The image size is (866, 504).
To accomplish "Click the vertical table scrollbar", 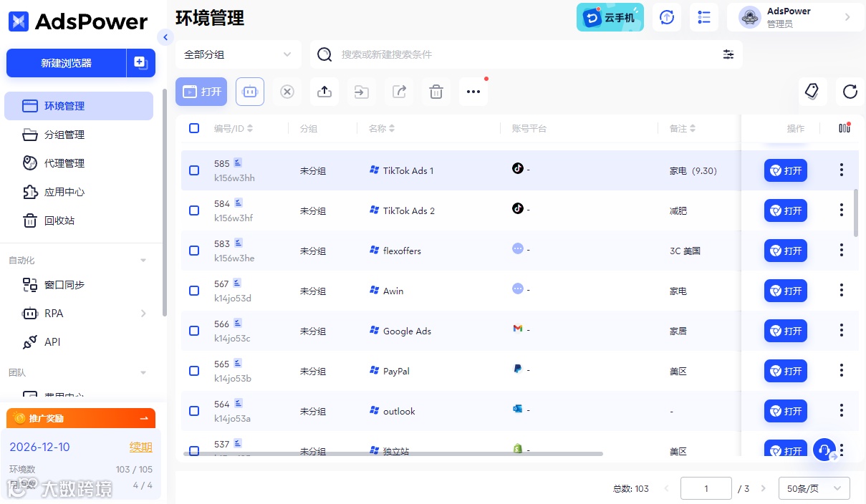I will (856, 213).
